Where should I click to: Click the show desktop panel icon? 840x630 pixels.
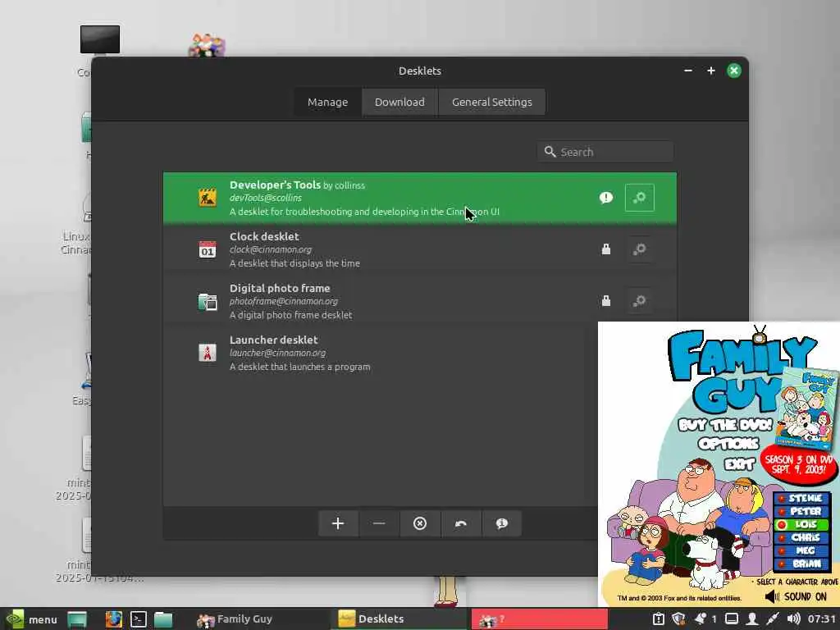(x=78, y=619)
